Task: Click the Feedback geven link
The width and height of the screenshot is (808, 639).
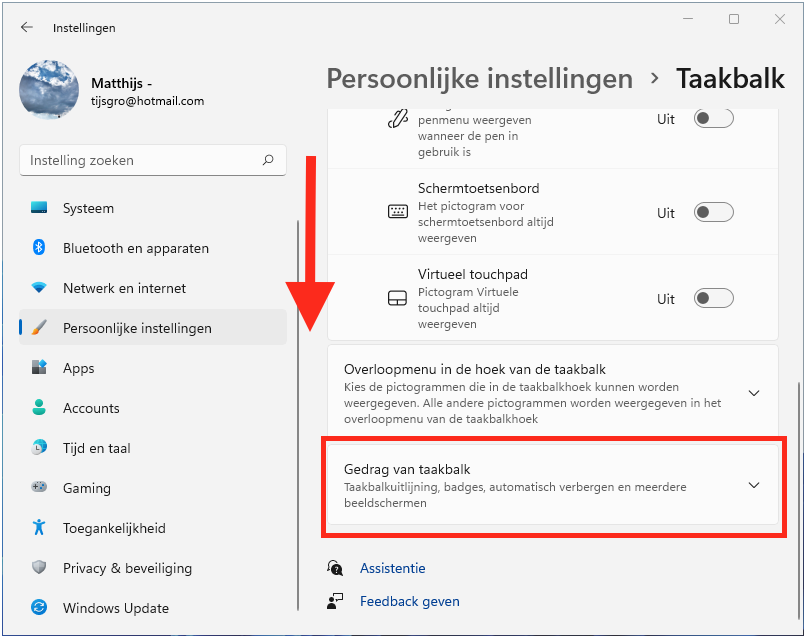Action: [409, 601]
